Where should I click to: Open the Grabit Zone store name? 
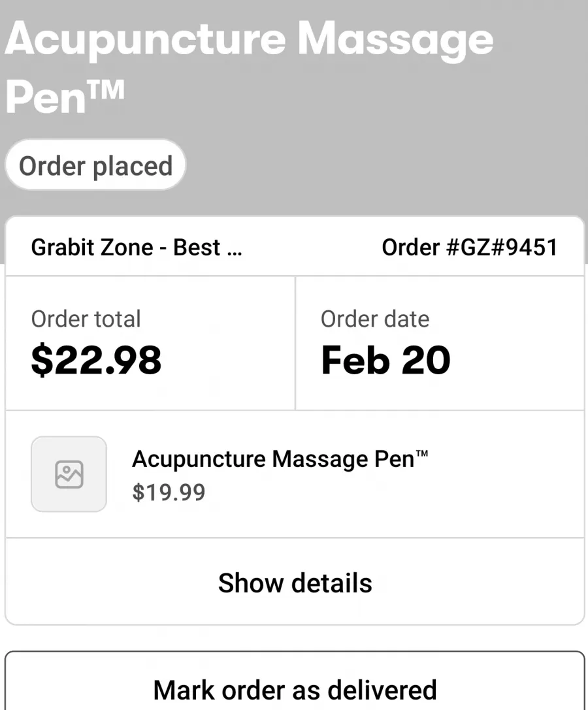pos(137,248)
